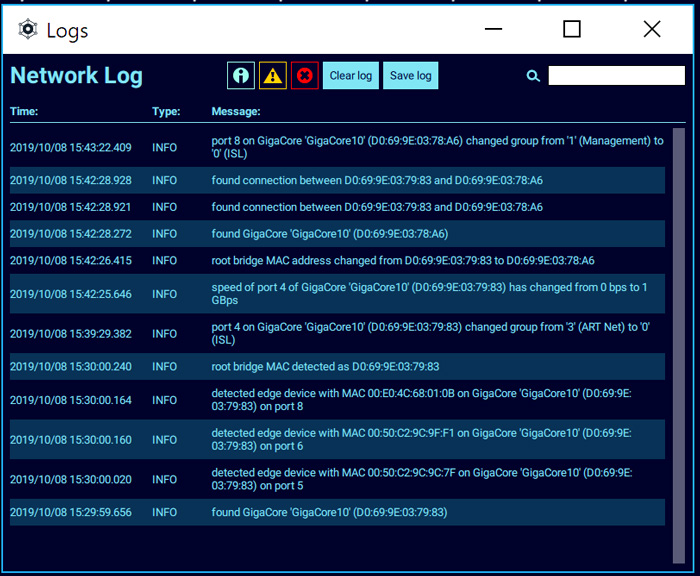Click INFO type in 15:30:00.240 row

pyautogui.click(x=164, y=367)
